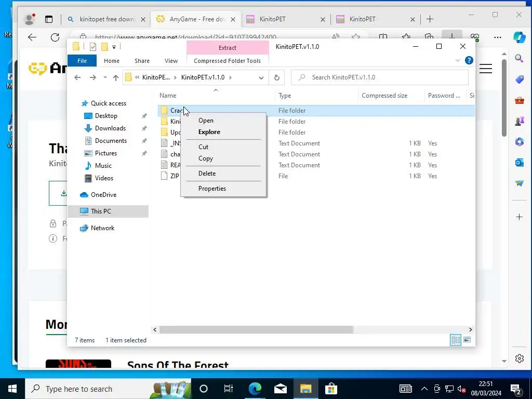Close the AnyGame browser tab

233,19
